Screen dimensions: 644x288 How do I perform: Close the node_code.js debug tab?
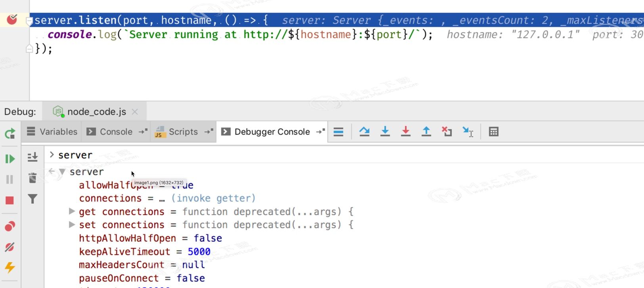pos(135,112)
